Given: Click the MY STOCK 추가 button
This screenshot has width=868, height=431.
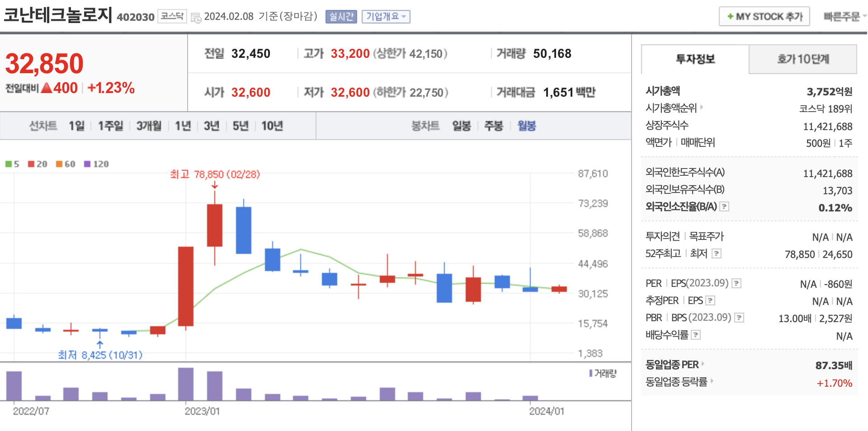Looking at the screenshot, I should coord(764,17).
